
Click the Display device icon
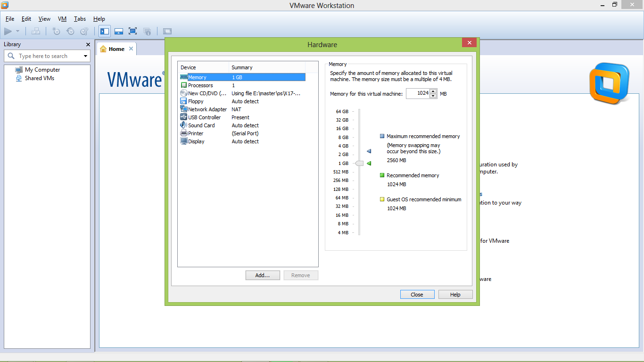pos(184,141)
